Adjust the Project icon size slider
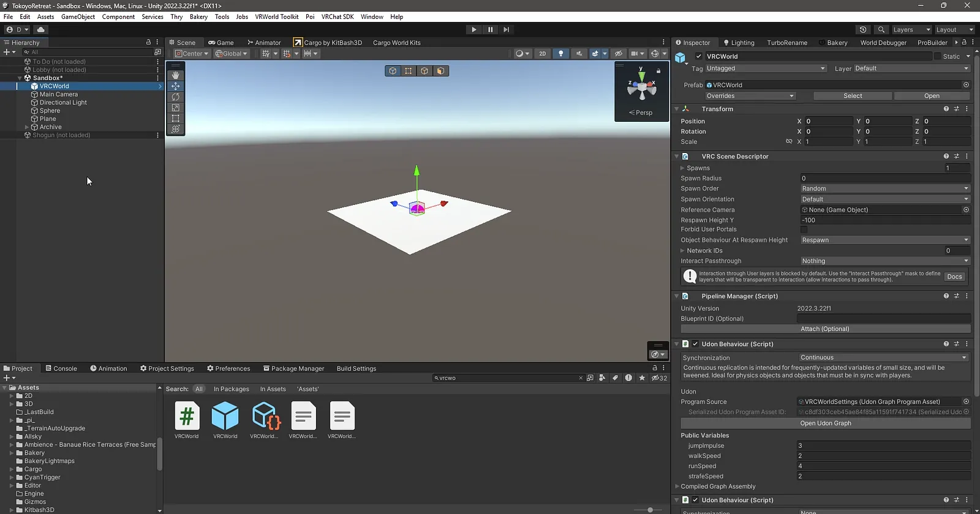The height and width of the screenshot is (514, 980). click(x=649, y=510)
